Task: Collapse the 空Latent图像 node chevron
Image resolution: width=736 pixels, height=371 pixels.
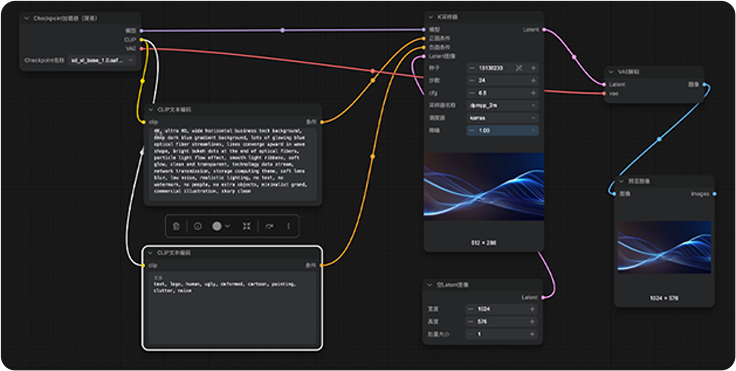Action: point(429,285)
